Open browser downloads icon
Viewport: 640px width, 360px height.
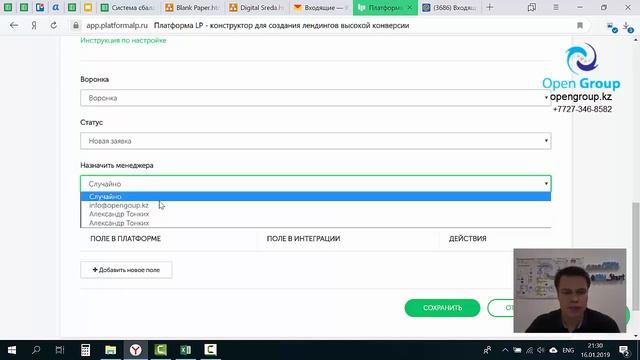(627, 27)
